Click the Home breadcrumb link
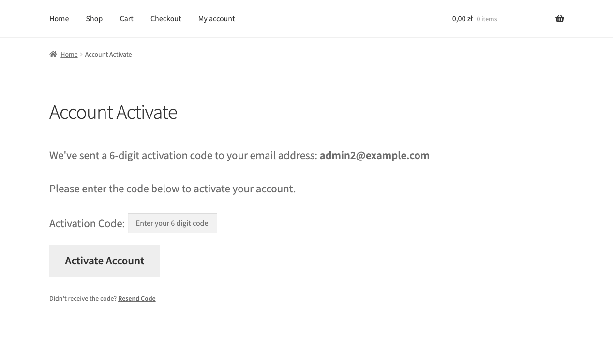The height and width of the screenshot is (364, 613). point(69,54)
